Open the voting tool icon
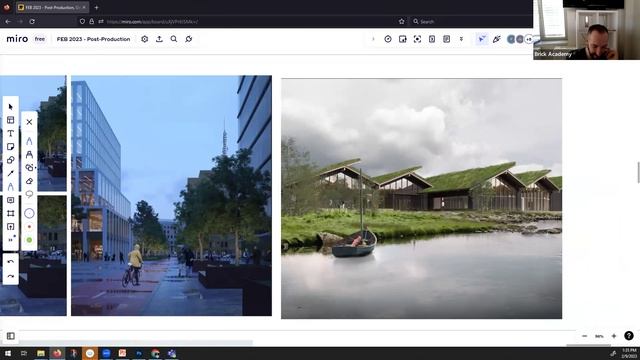This screenshot has height=360, width=640. (402, 39)
